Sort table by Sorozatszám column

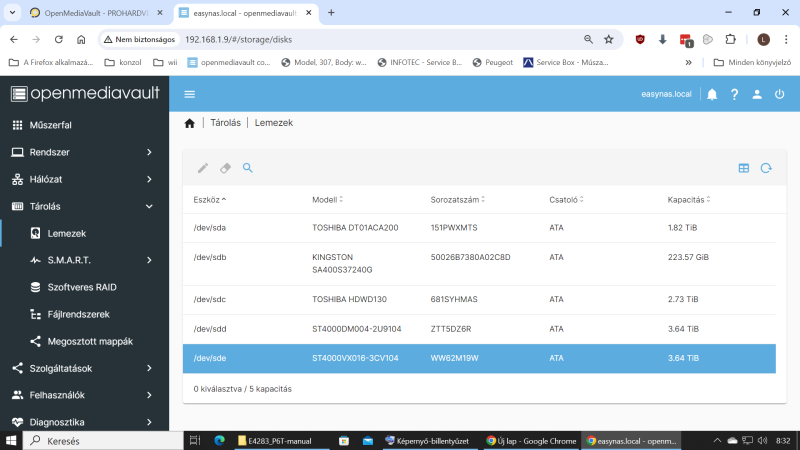pos(457,199)
